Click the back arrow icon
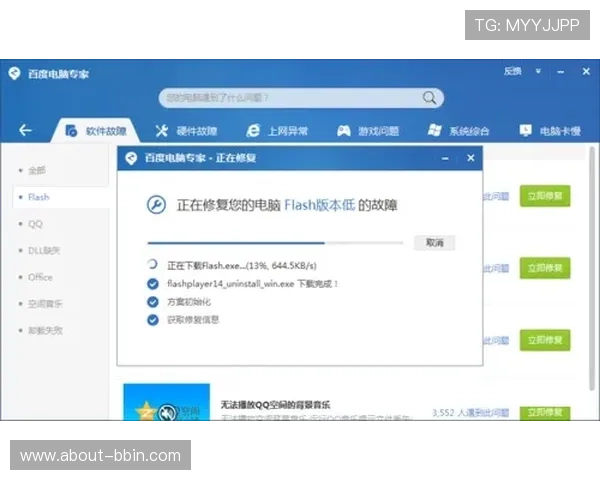Image resolution: width=600 pixels, height=480 pixels. point(25,130)
